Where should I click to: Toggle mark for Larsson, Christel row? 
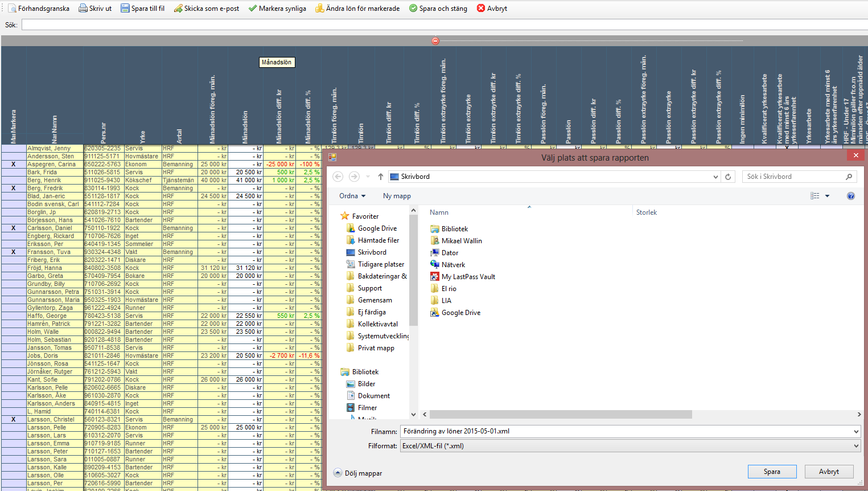click(x=14, y=419)
